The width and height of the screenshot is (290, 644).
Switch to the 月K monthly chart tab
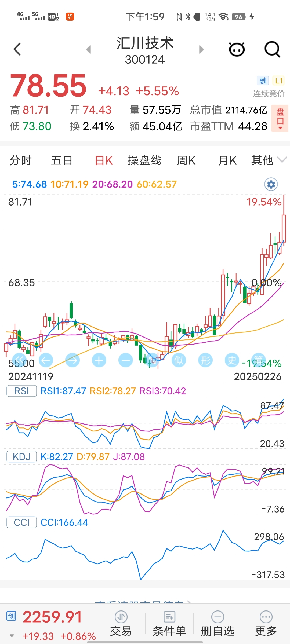[x=228, y=161]
